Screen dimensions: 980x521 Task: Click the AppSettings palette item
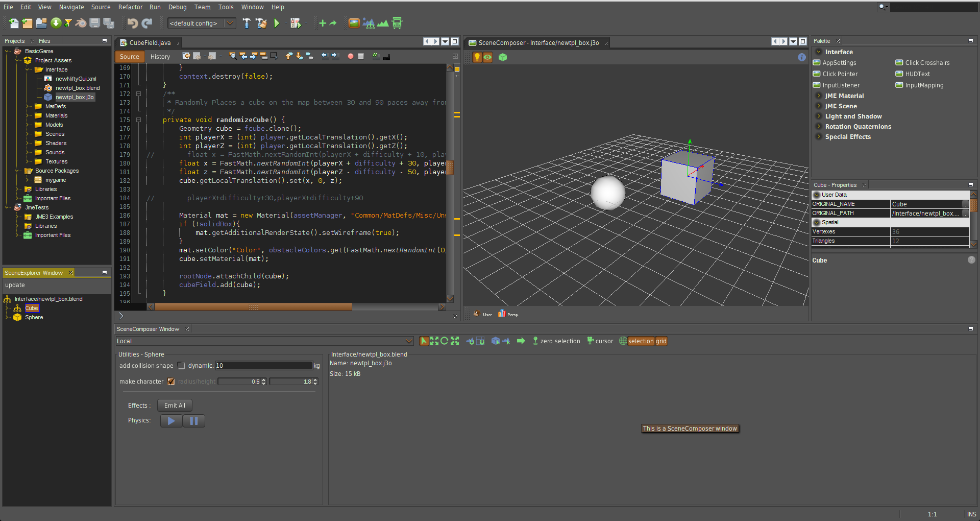[x=839, y=63]
